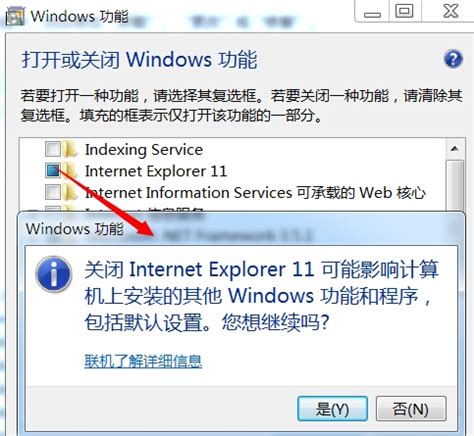Check Internet Information Services Web core checkbox
Viewport: 474px width, 436px height.
click(x=53, y=192)
